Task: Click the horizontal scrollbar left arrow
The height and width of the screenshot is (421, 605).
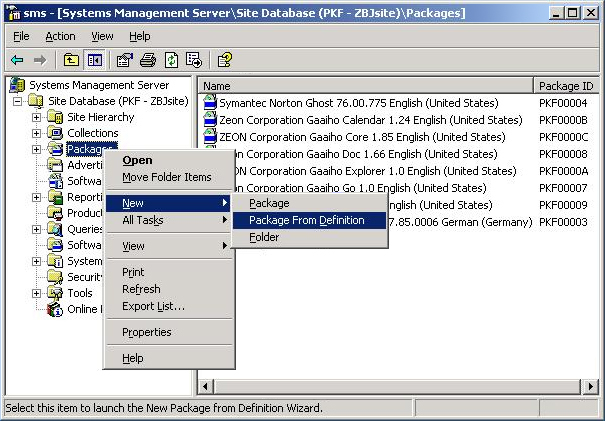Action: (x=206, y=386)
